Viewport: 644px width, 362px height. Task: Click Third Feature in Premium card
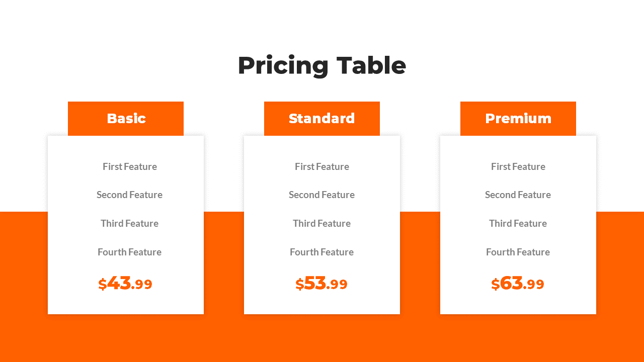point(518,223)
